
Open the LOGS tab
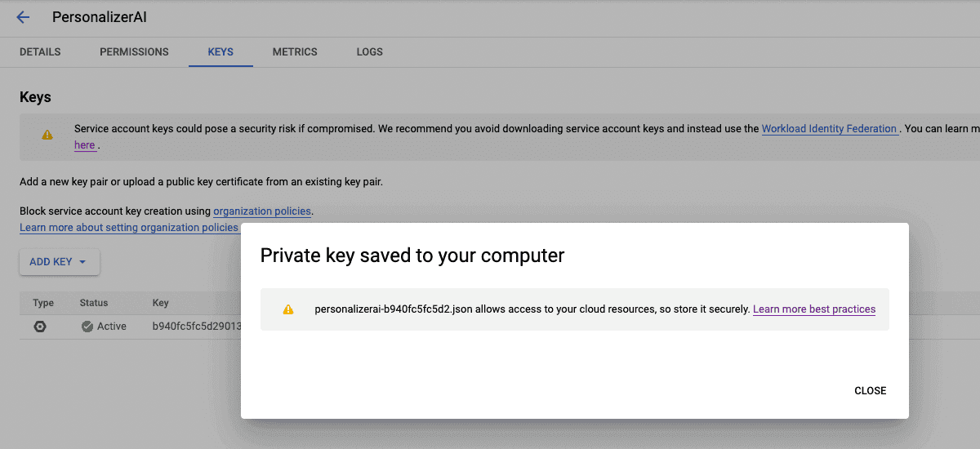369,51
